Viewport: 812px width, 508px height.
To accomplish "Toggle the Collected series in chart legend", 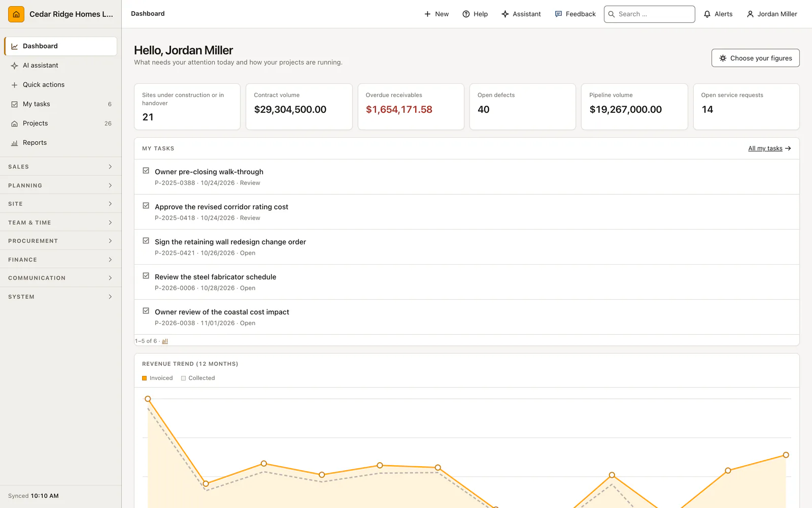I will pyautogui.click(x=198, y=378).
